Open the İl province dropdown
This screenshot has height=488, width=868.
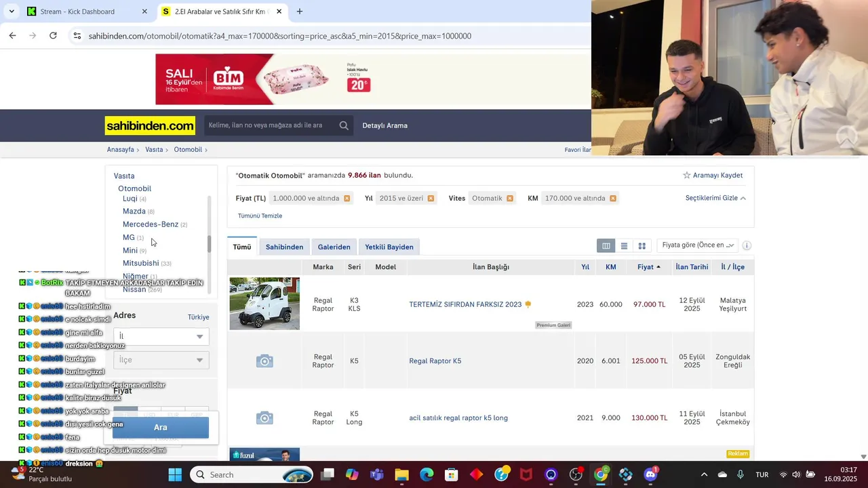click(x=161, y=336)
